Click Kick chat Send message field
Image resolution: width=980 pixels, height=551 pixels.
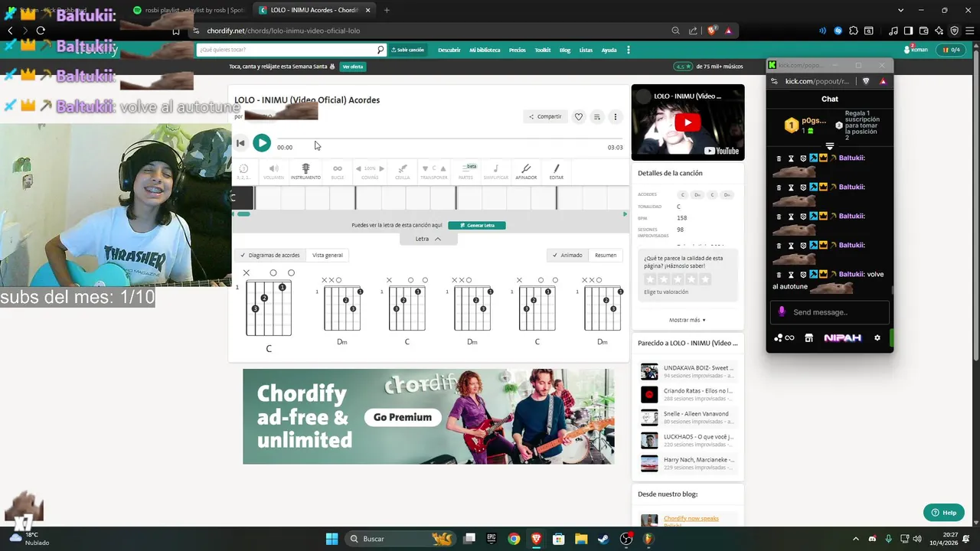830,312
